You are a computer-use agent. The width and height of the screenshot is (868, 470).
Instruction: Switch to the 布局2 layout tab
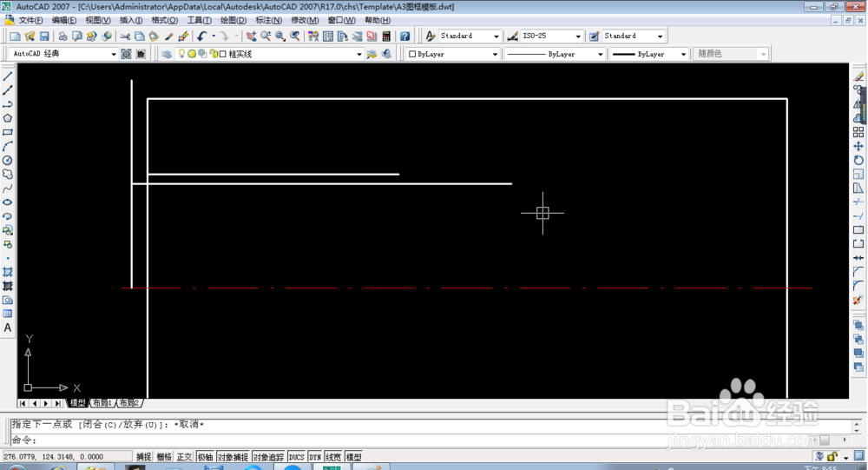pyautogui.click(x=129, y=403)
